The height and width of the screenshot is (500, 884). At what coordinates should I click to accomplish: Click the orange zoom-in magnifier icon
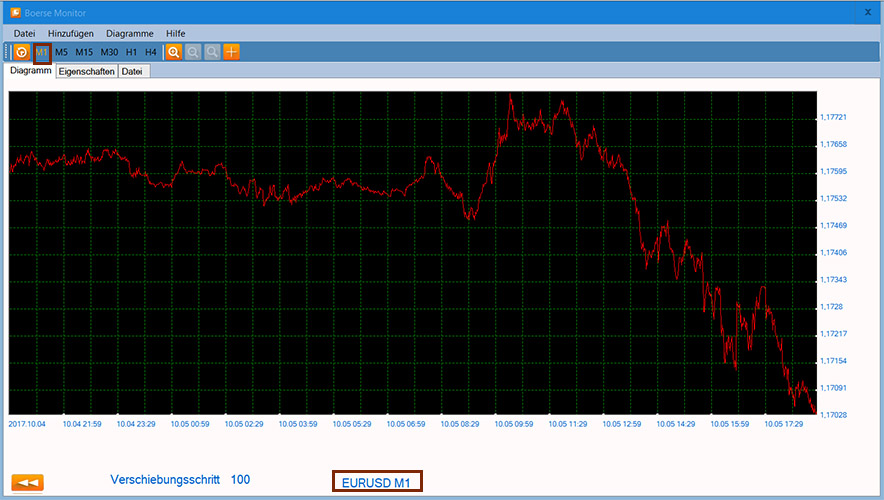(x=174, y=52)
